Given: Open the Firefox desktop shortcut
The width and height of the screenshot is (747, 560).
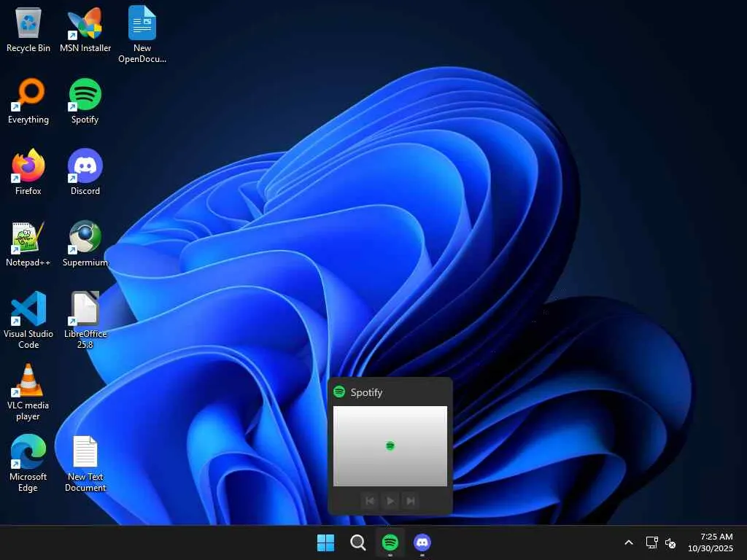Looking at the screenshot, I should (28, 172).
